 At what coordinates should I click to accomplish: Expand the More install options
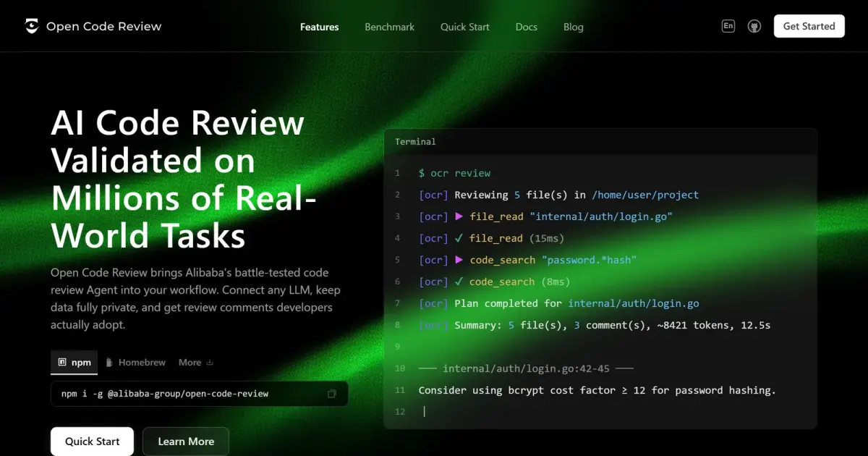196,362
